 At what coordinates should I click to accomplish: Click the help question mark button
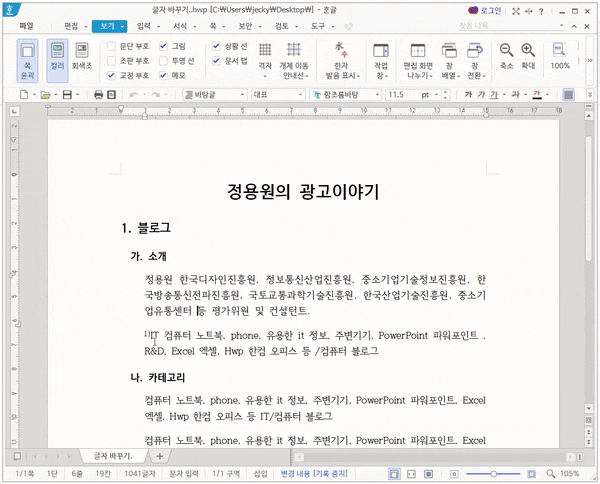(x=541, y=11)
